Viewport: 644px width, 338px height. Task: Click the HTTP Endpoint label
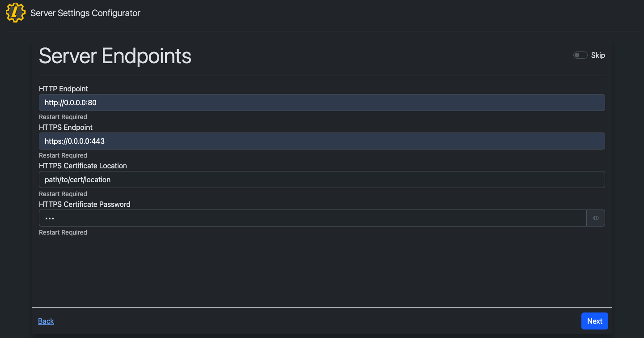click(64, 89)
